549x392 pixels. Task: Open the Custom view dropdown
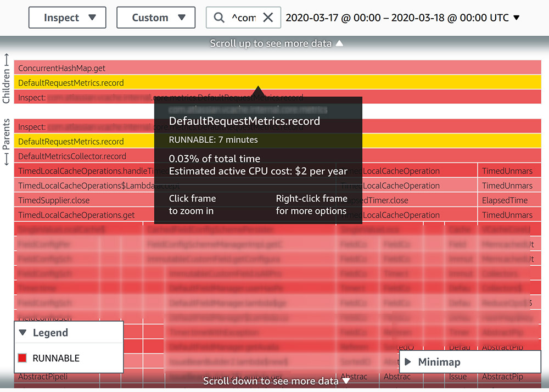tap(156, 18)
